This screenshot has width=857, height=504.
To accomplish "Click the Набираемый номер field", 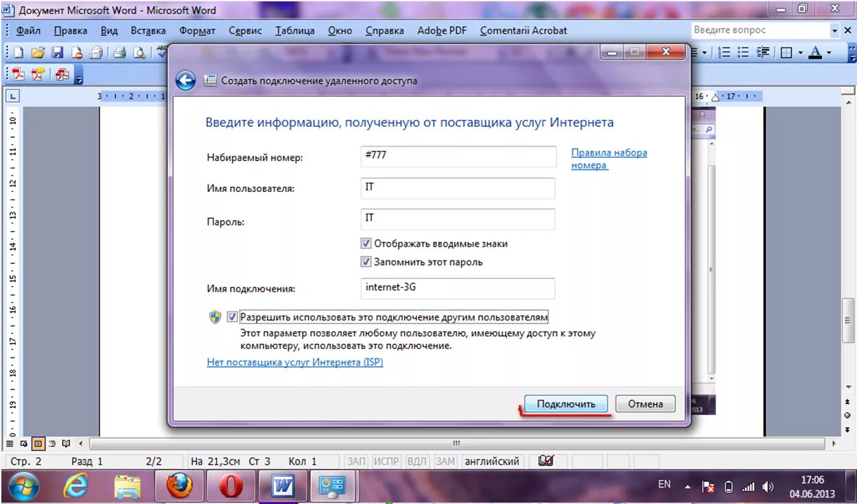I will pos(458,156).
